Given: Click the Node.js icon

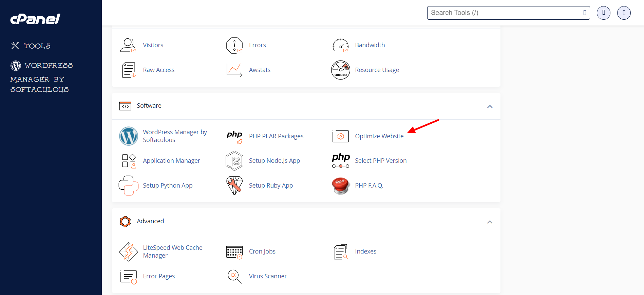Looking at the screenshot, I should pyautogui.click(x=234, y=161).
